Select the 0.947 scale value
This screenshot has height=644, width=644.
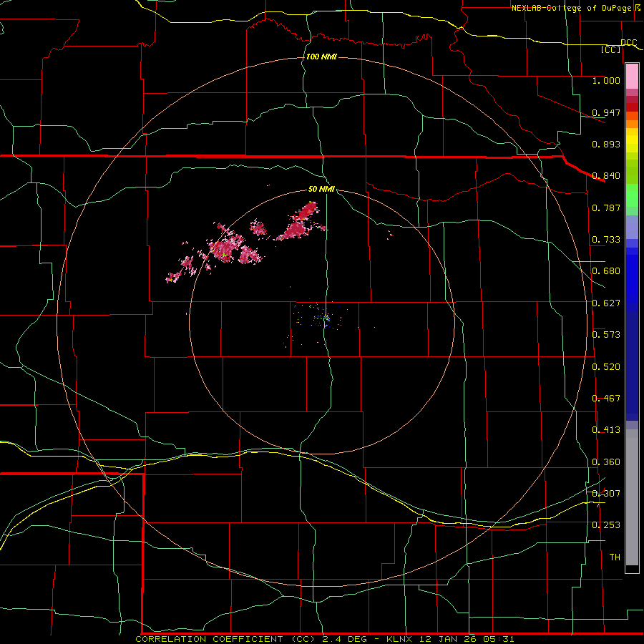[606, 112]
